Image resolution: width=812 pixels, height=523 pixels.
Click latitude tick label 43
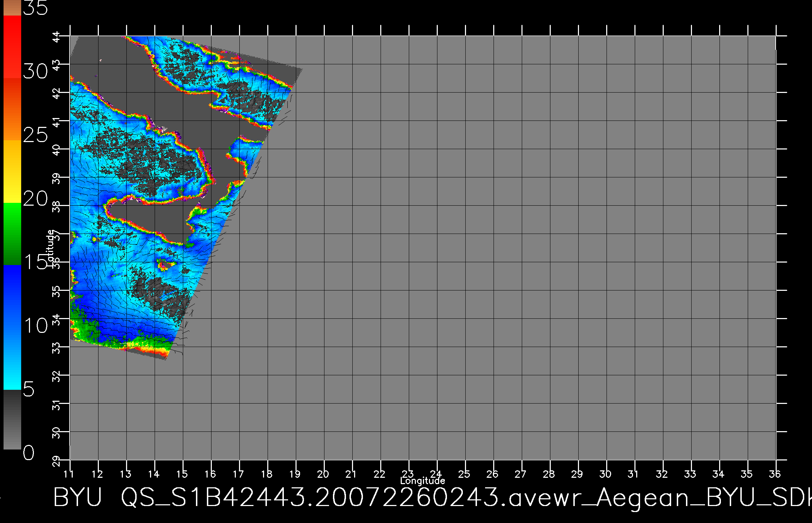pyautogui.click(x=56, y=65)
